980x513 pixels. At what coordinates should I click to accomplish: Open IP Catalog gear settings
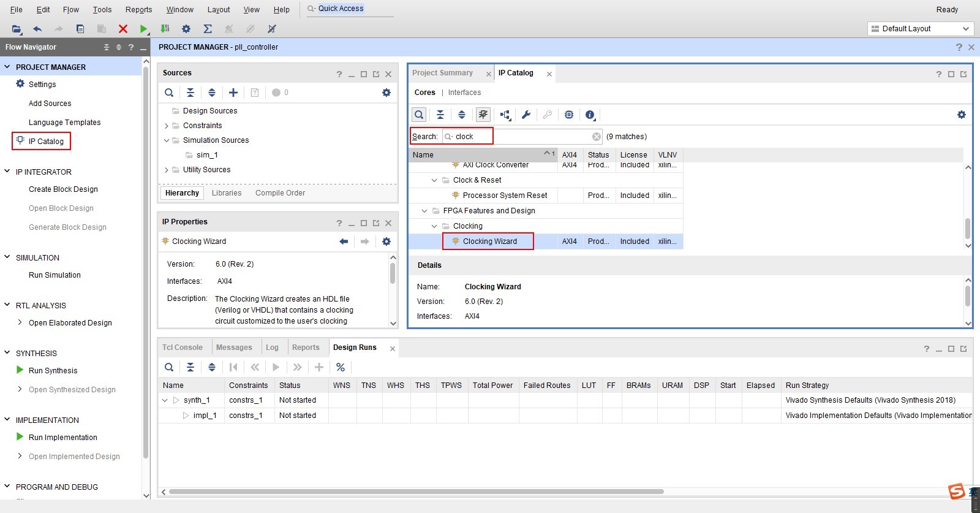pyautogui.click(x=962, y=115)
